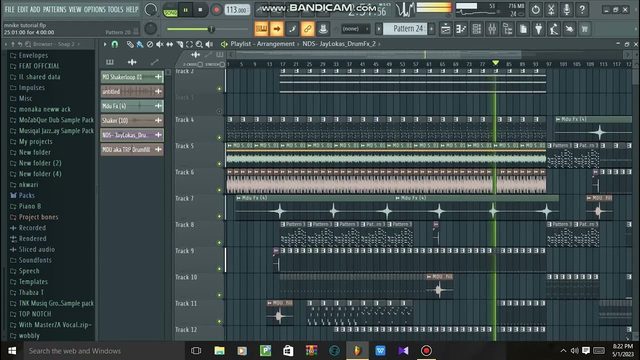Mute Track 7 with its green switch
This screenshot has height=360, width=640.
(220, 216)
